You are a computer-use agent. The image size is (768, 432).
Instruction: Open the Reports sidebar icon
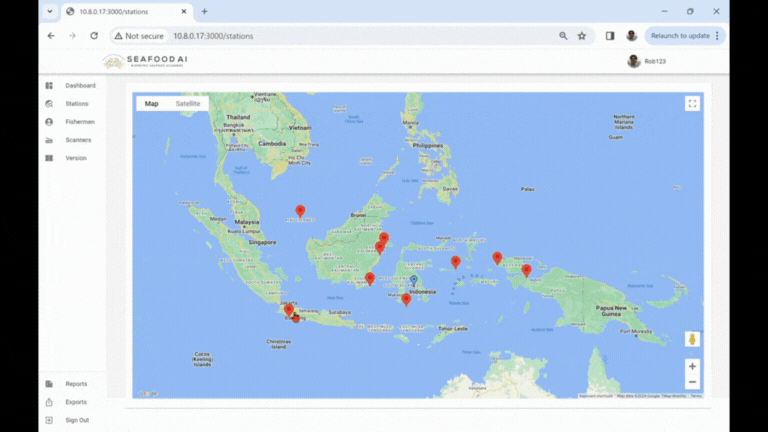[x=49, y=384]
